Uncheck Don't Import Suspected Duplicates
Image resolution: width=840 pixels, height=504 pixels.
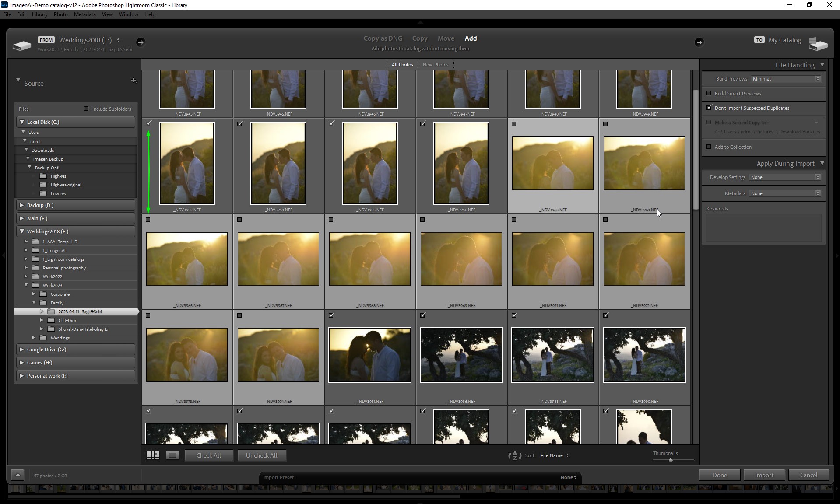coord(709,108)
